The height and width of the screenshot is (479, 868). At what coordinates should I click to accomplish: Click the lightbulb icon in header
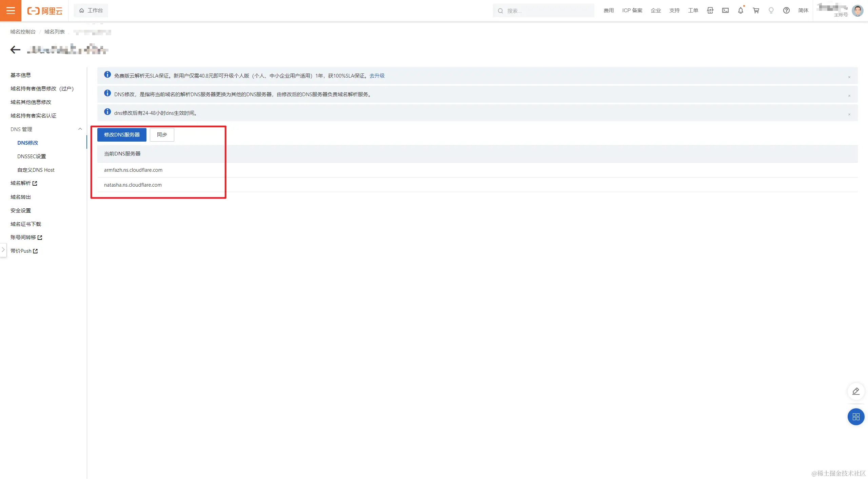[771, 11]
